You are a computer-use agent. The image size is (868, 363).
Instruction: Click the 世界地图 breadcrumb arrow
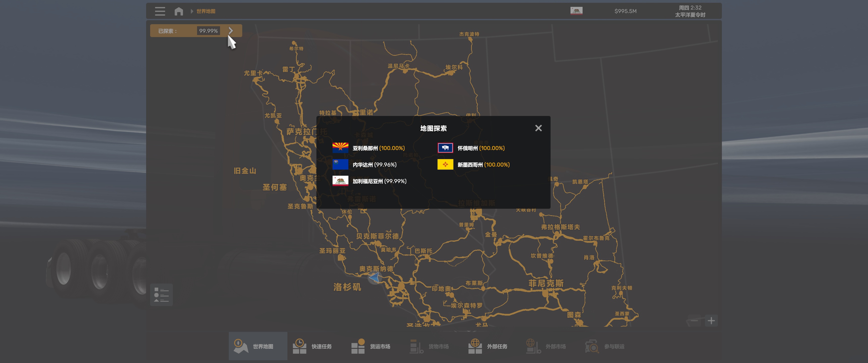[192, 11]
